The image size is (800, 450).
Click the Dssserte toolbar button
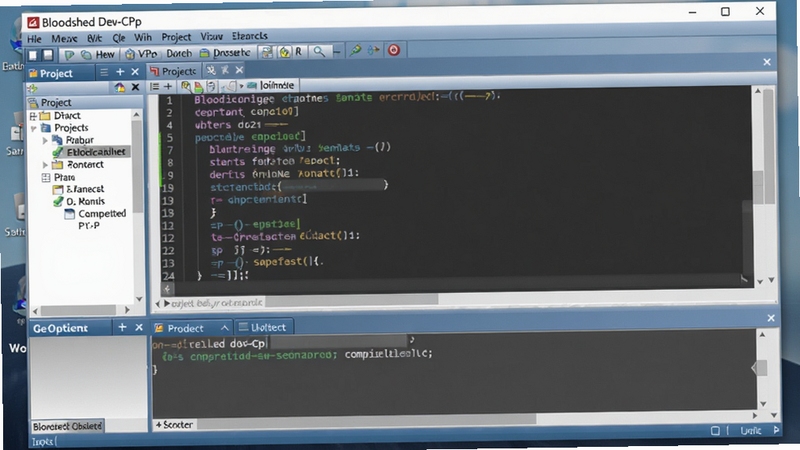[225, 53]
